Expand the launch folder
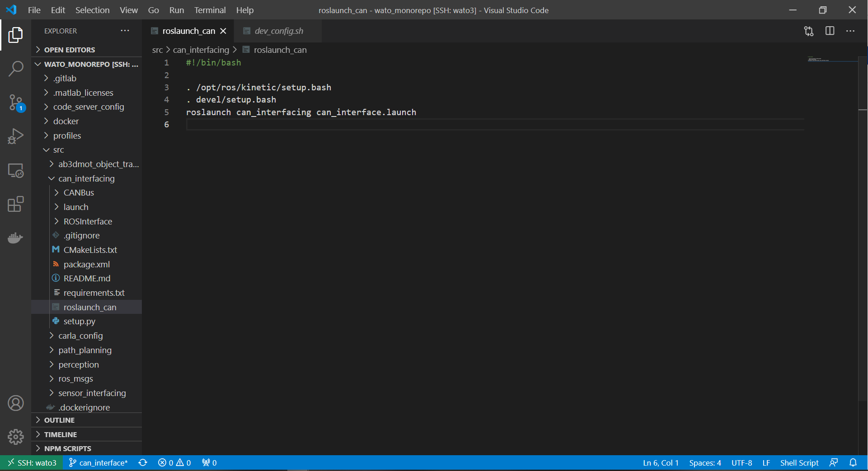The image size is (868, 471). (x=86, y=207)
